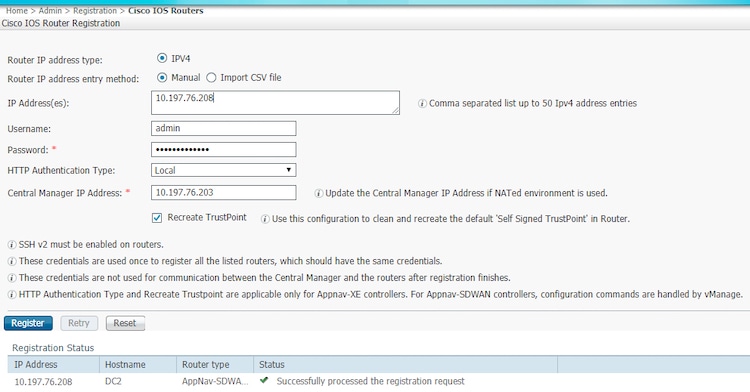Image resolution: width=750 pixels, height=392 pixels.
Task: Click info icon beside comma separated list hint
Action: (x=422, y=103)
